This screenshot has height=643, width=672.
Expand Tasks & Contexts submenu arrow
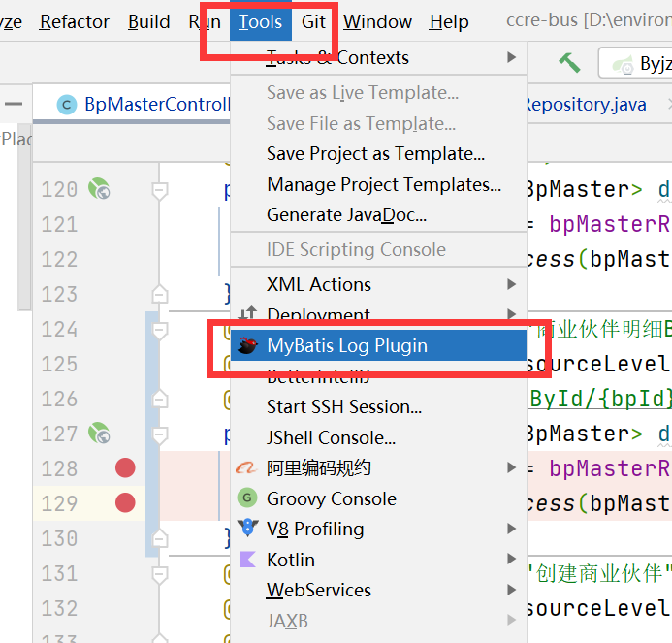click(x=511, y=57)
